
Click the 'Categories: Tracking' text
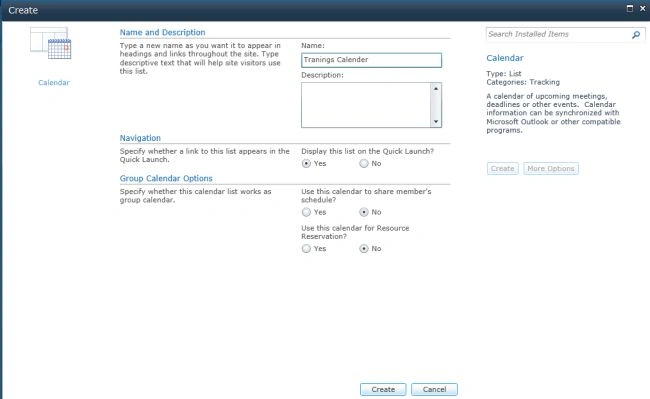click(x=523, y=82)
